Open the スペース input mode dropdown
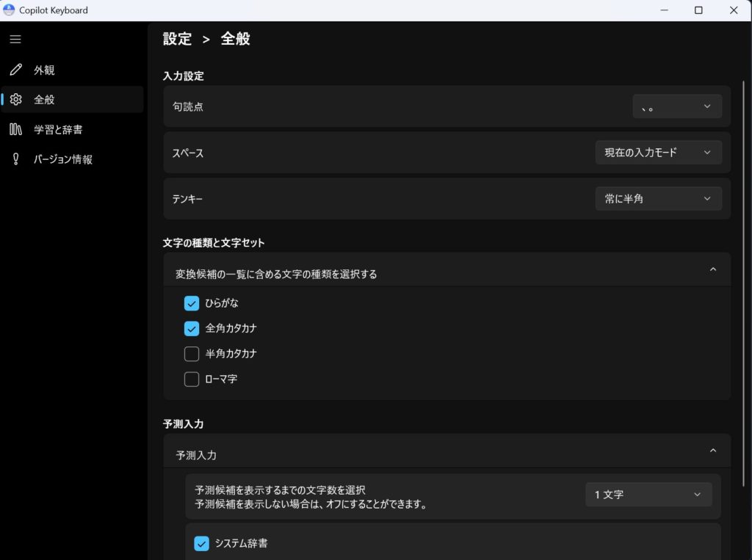Screen dimensions: 752x560 [x=658, y=152]
